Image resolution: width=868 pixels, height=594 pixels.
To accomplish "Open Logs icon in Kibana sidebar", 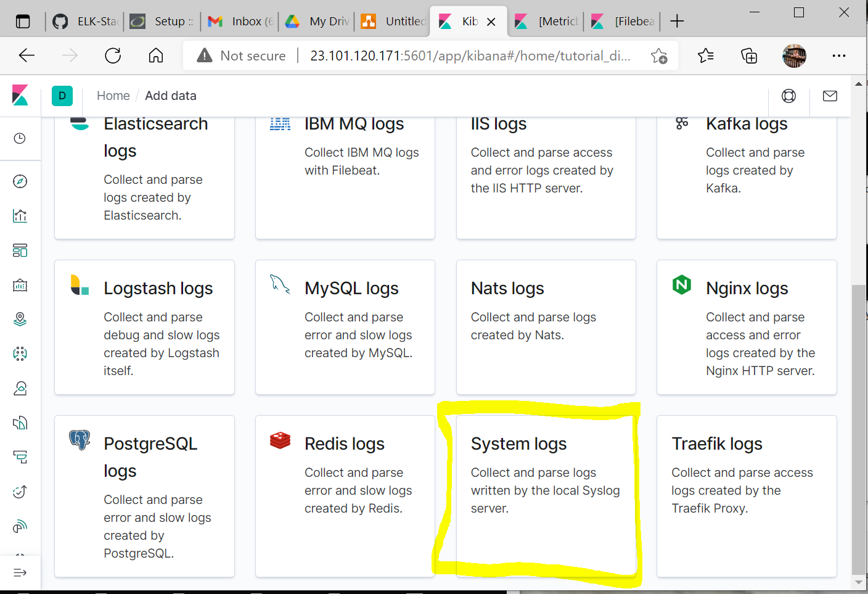I will [x=20, y=423].
